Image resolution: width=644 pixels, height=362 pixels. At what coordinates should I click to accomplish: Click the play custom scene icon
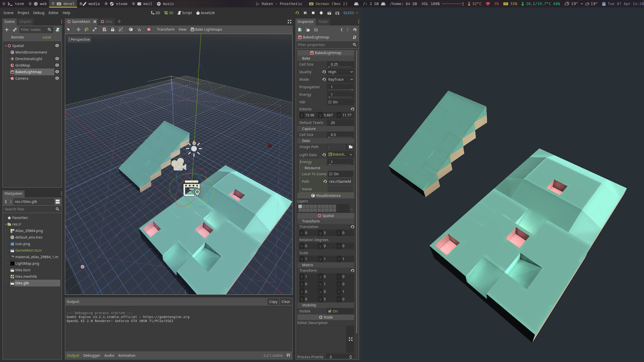click(337, 13)
